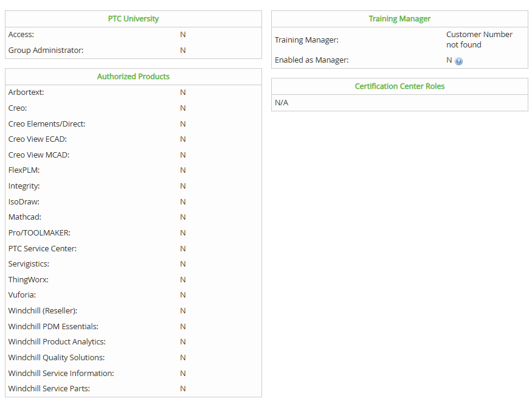532x401 pixels.
Task: Select the Training Manager panel title
Action: [x=399, y=18]
